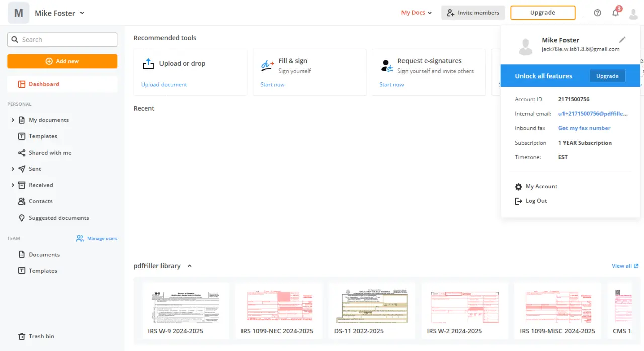Image resolution: width=644 pixels, height=351 pixels.
Task: Collapse the pdfFiller library chevron
Action: pos(190,266)
